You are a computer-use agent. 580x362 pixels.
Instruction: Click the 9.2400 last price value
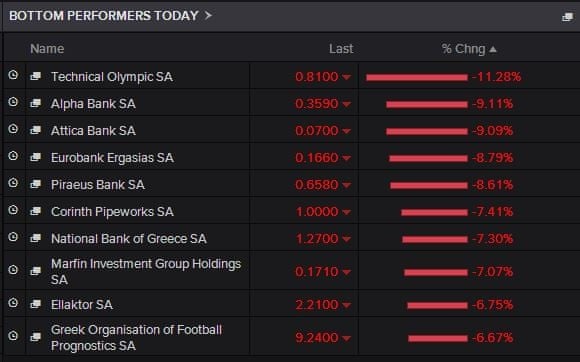317,338
